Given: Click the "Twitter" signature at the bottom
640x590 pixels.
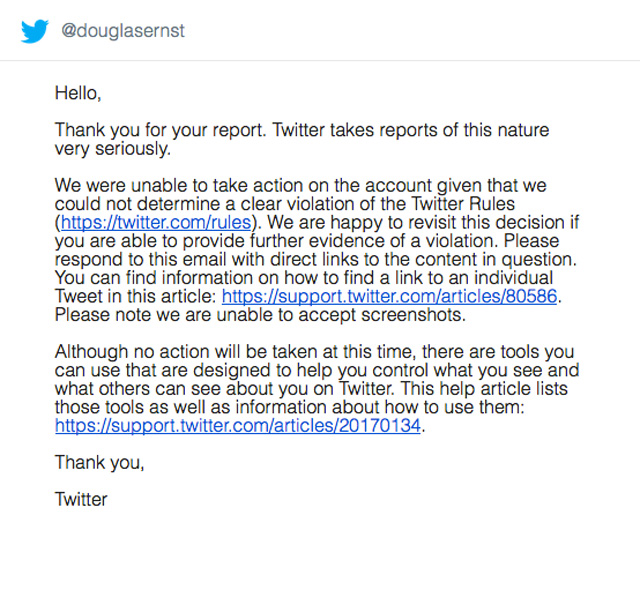Looking at the screenshot, I should 81,498.
